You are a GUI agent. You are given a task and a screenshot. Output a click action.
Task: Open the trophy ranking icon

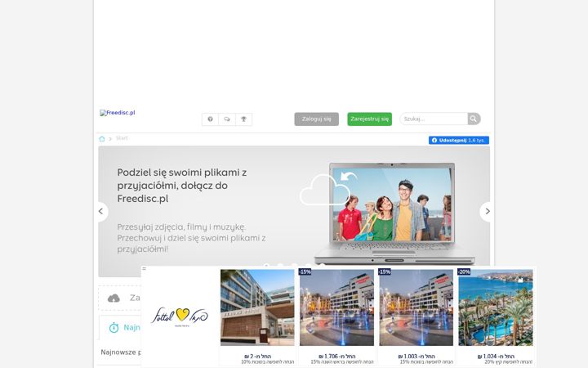tap(243, 119)
